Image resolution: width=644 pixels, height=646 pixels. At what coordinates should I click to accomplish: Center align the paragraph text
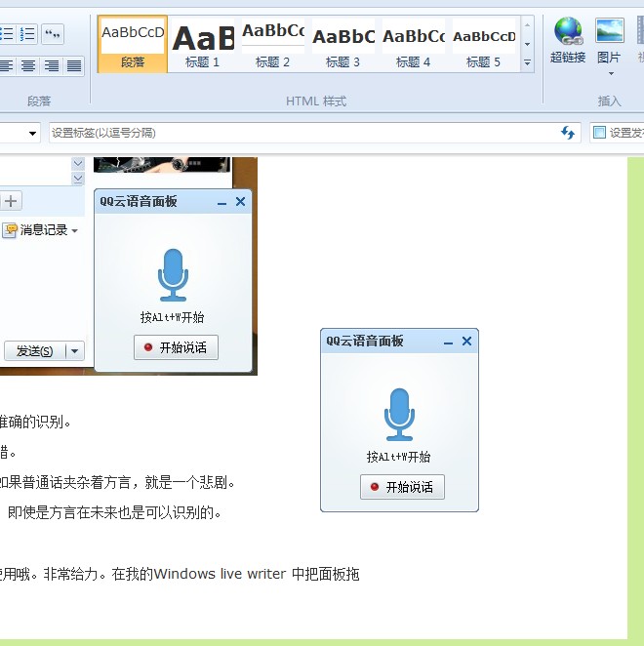(x=28, y=66)
